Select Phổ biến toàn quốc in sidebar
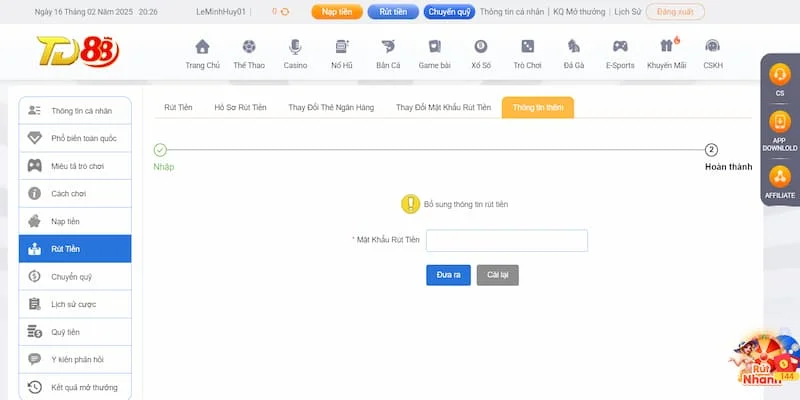800x400 pixels. pos(75,138)
